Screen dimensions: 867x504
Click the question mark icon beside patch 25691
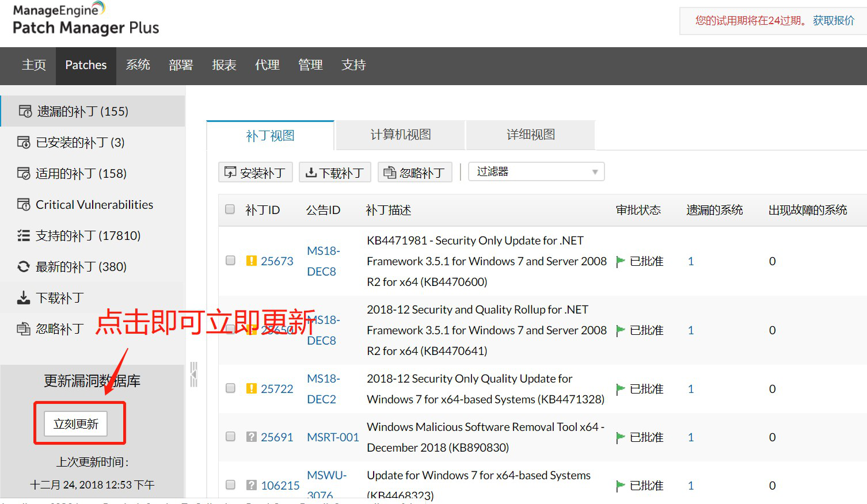[252, 437]
